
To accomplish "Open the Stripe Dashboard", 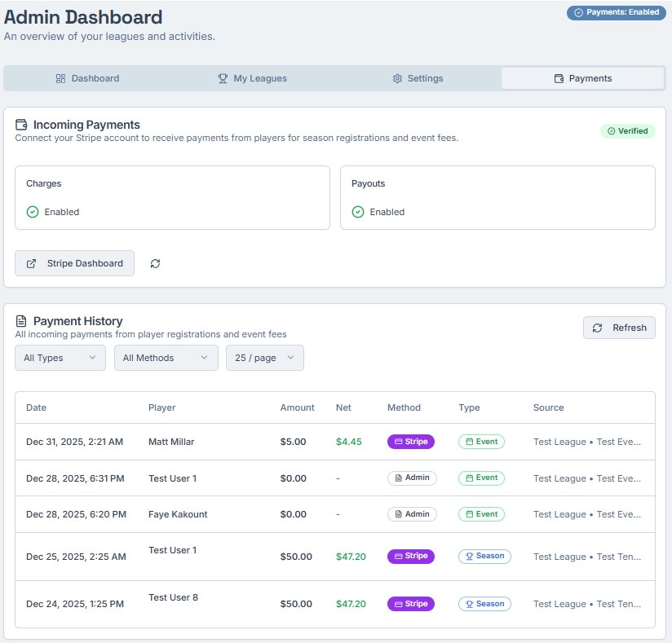I will point(74,263).
